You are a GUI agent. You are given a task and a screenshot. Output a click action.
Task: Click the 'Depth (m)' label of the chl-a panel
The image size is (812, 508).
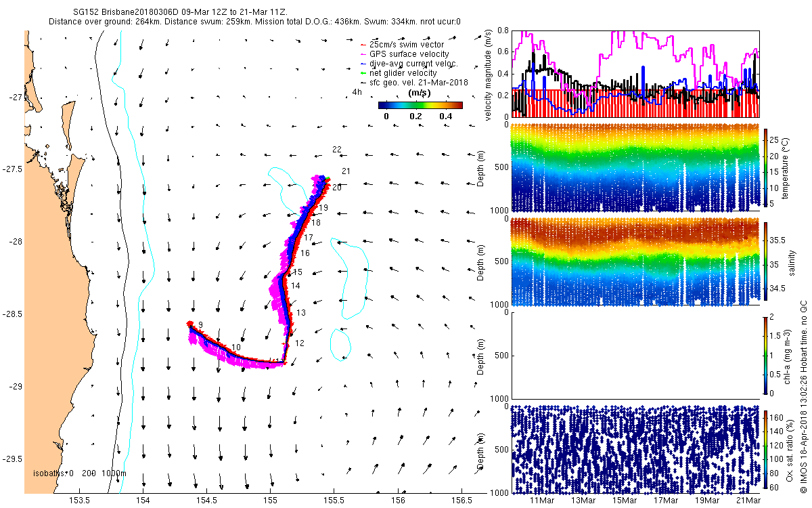(x=481, y=356)
